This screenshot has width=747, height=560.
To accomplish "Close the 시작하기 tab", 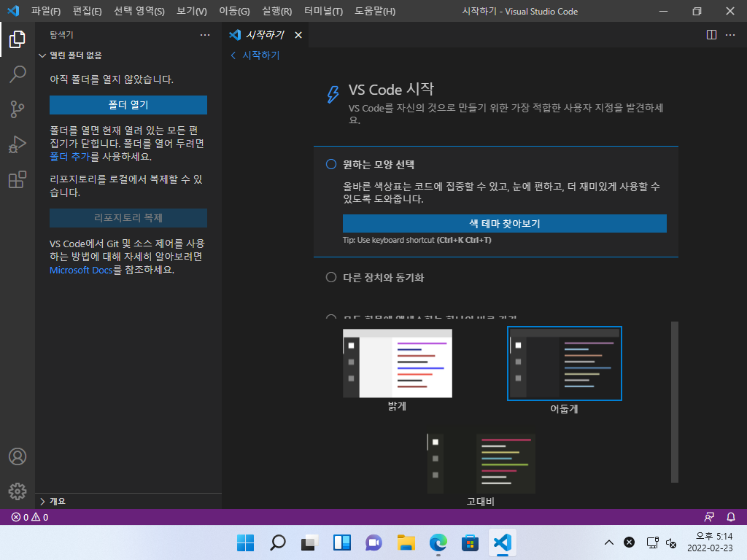I will pyautogui.click(x=298, y=35).
